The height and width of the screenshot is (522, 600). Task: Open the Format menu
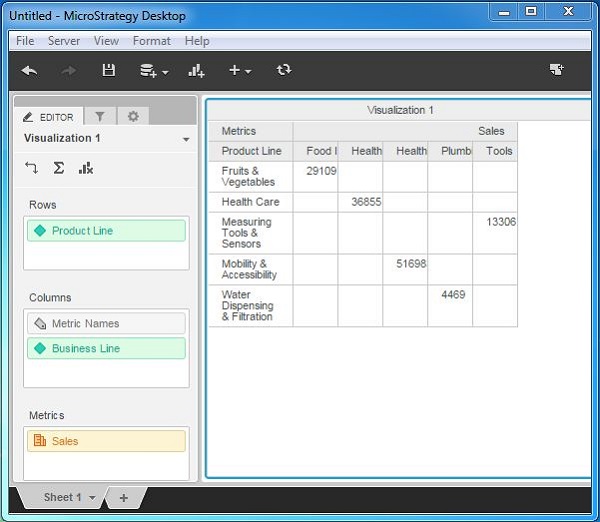tap(151, 41)
